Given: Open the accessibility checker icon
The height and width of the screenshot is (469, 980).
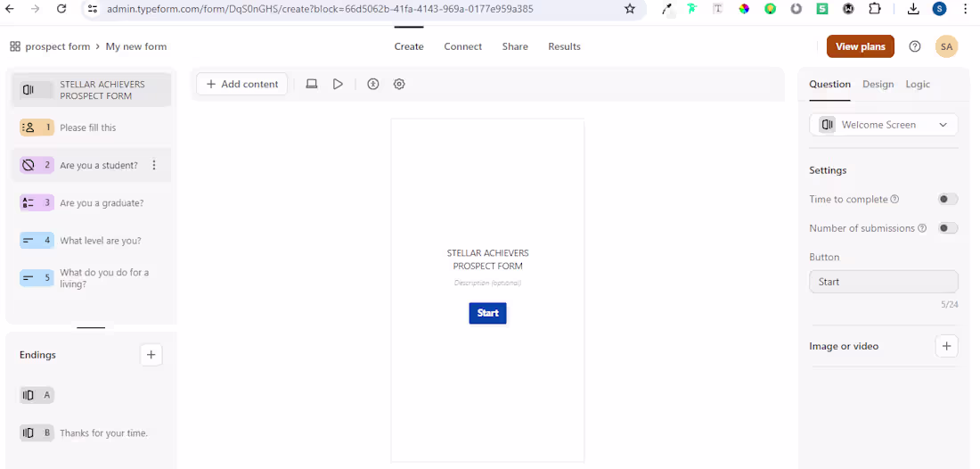Looking at the screenshot, I should coord(373,84).
